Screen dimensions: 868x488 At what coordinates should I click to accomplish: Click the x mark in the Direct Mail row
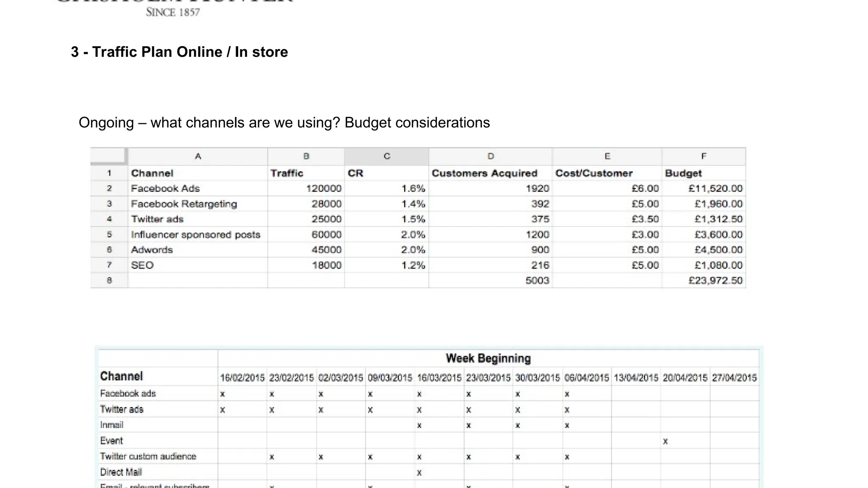[x=419, y=473]
